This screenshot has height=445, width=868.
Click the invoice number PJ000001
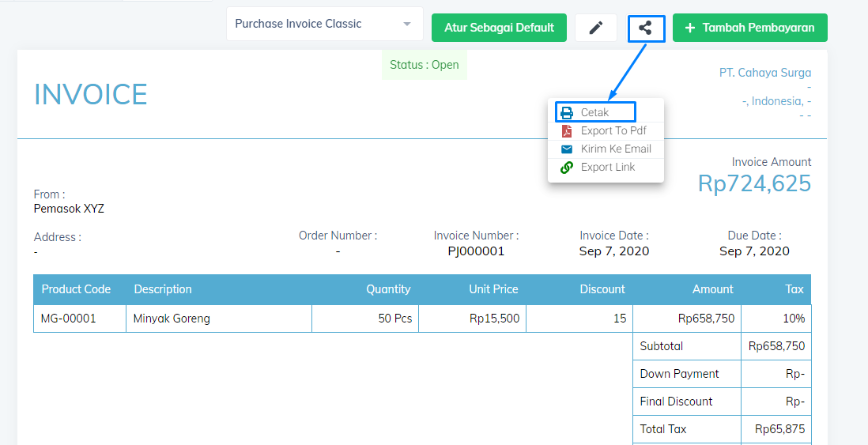(476, 251)
